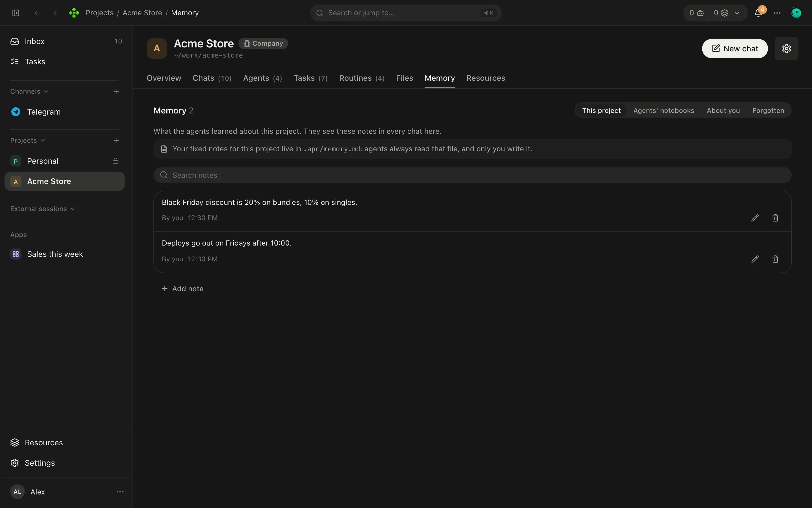Image resolution: width=812 pixels, height=508 pixels.
Task: Click the lock icon beside Personal
Action: tap(115, 161)
